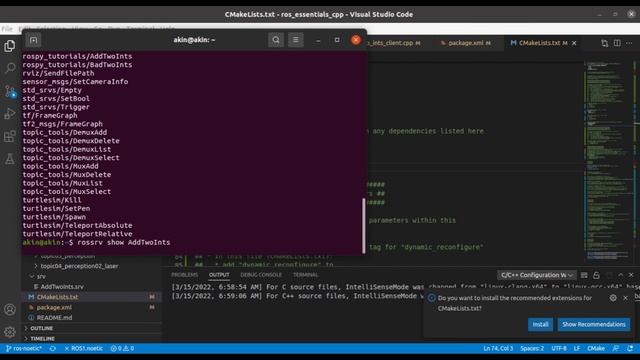Image resolution: width=640 pixels, height=360 pixels.
Task: Click rospy_tutorials/AddTwoInts line in terminal
Action: 77,56
